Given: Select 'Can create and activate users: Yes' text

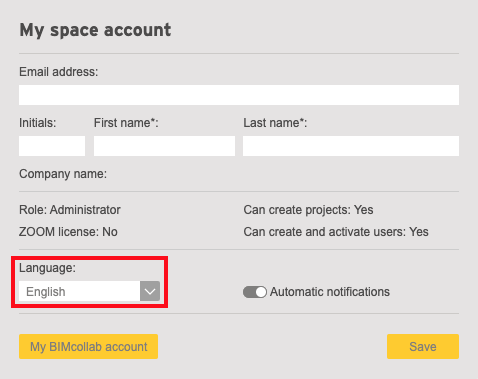Looking at the screenshot, I should click(x=336, y=232).
